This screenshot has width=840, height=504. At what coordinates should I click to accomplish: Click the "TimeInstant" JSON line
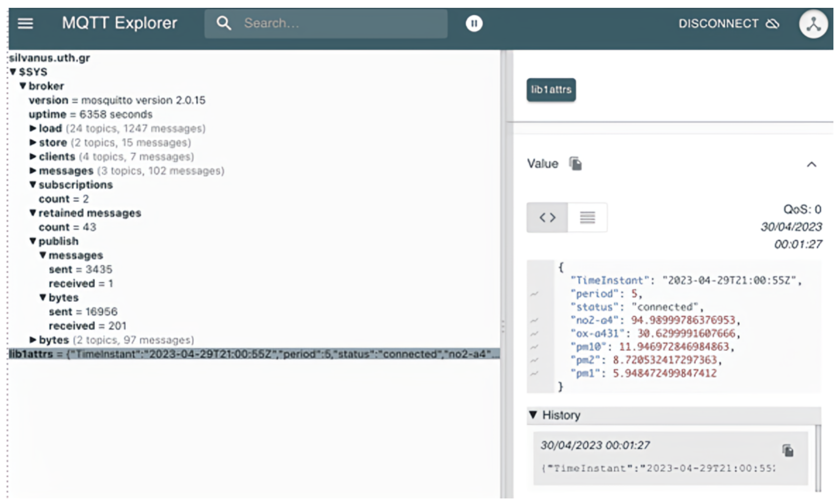(686, 280)
